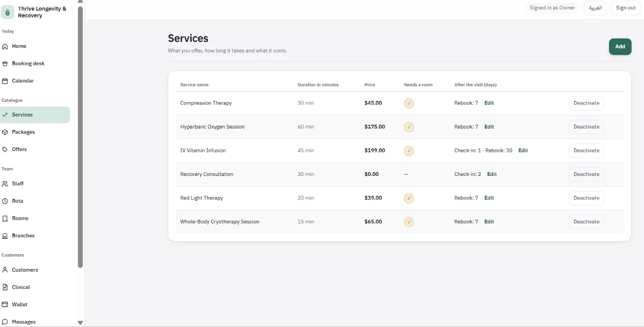Image resolution: width=644 pixels, height=327 pixels.
Task: Add a new service
Action: (620, 47)
